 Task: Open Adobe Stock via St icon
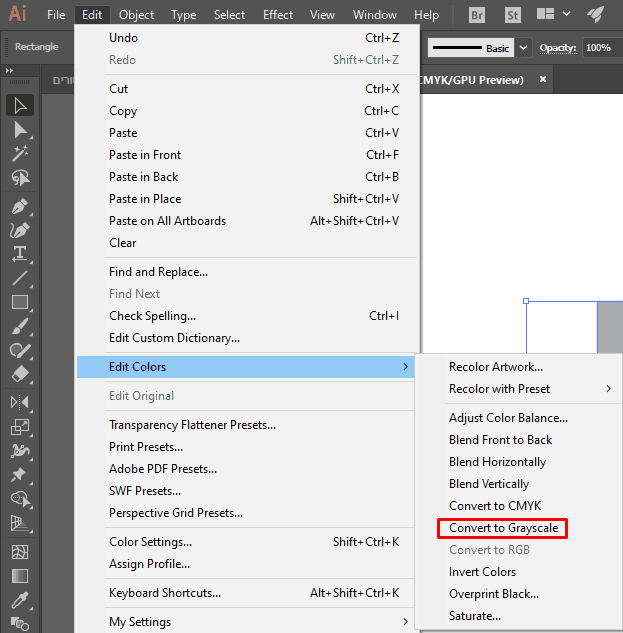513,15
